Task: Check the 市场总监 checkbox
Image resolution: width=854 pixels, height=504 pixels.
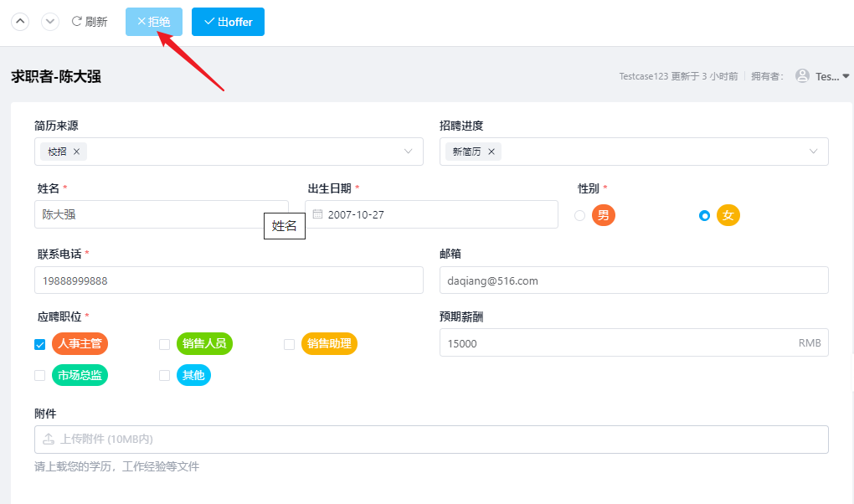Action: pos(39,375)
